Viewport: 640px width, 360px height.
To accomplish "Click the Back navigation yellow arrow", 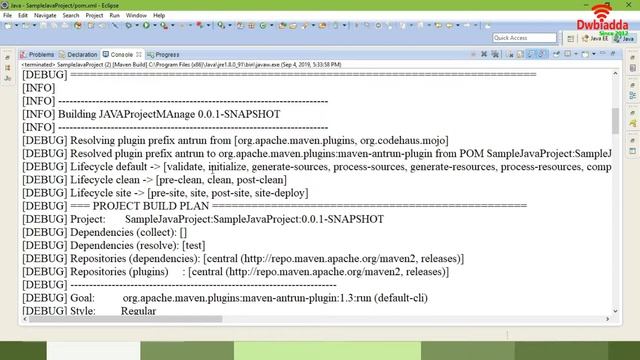I will tap(449, 26).
